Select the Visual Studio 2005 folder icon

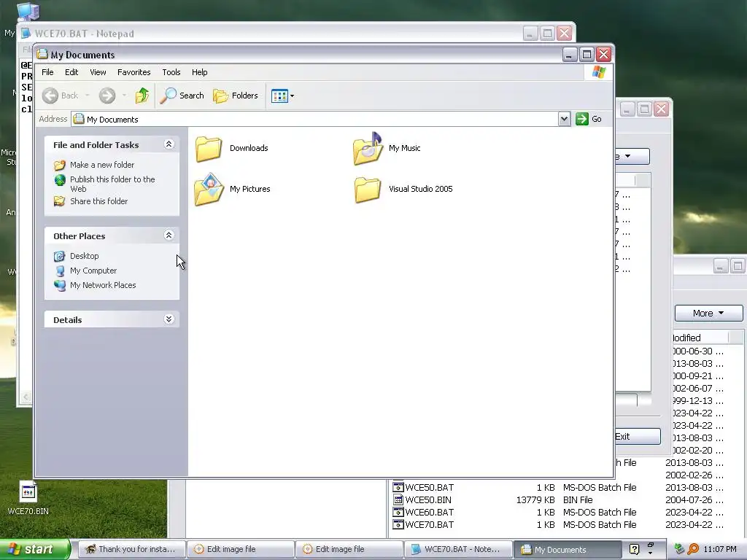[x=368, y=190]
